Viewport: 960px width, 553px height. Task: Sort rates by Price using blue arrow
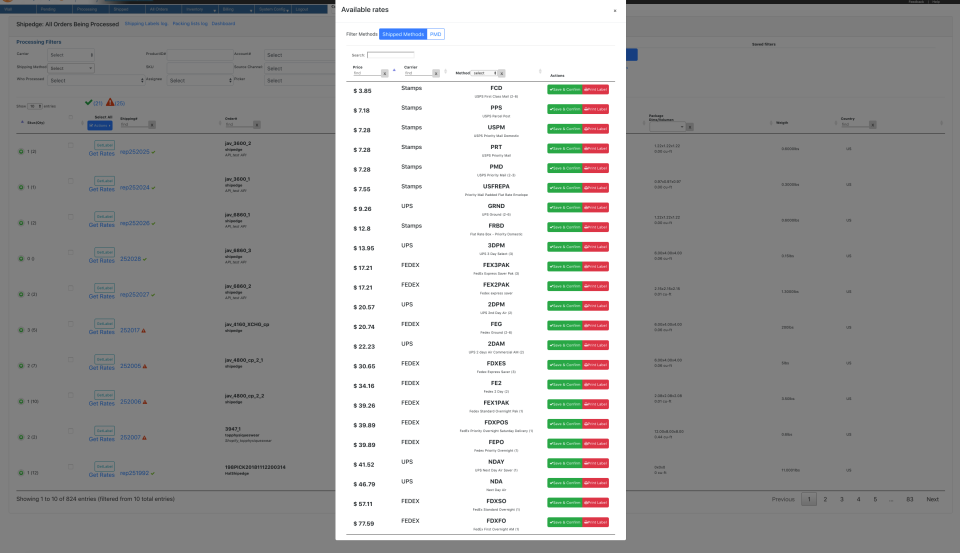(x=394, y=70)
